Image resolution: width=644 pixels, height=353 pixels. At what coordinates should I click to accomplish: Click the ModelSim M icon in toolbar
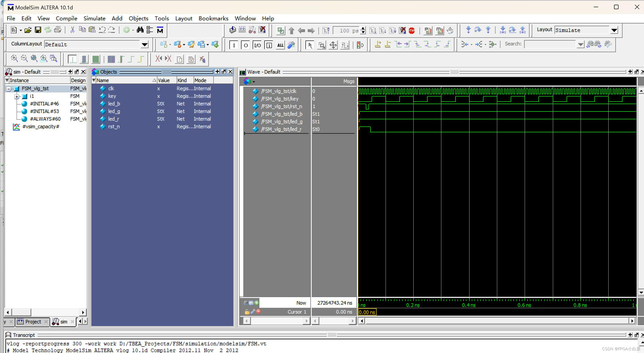point(160,30)
